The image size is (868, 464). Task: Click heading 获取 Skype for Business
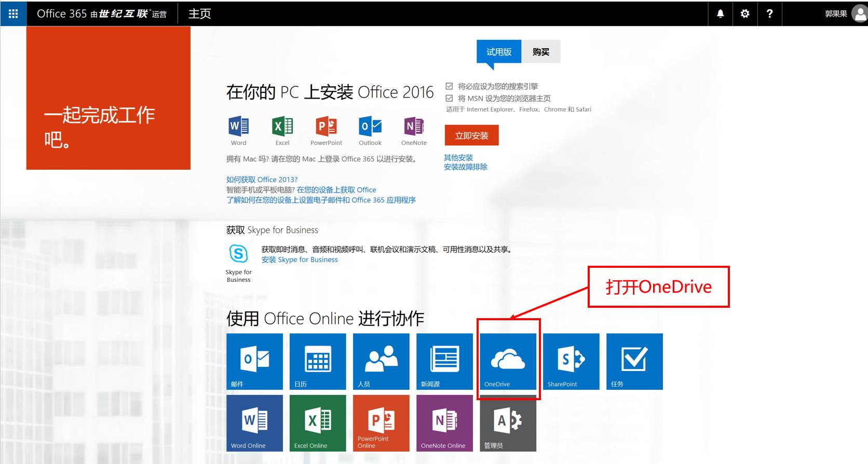pyautogui.click(x=272, y=230)
